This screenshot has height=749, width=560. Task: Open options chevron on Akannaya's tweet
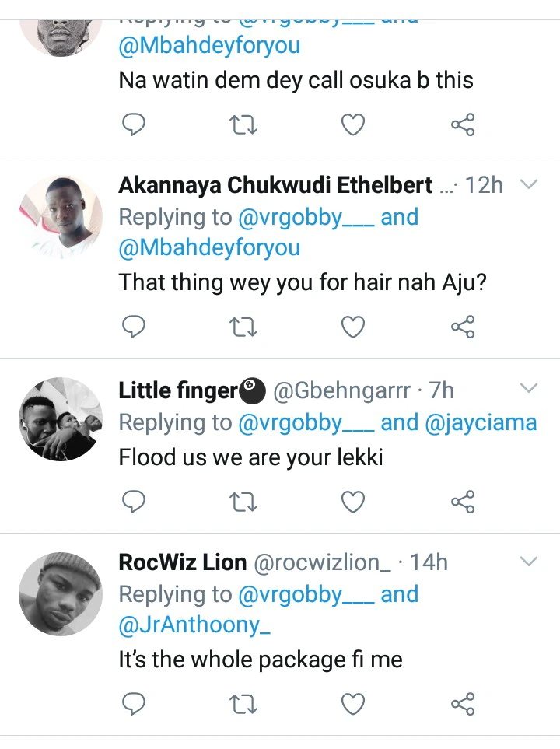click(529, 185)
